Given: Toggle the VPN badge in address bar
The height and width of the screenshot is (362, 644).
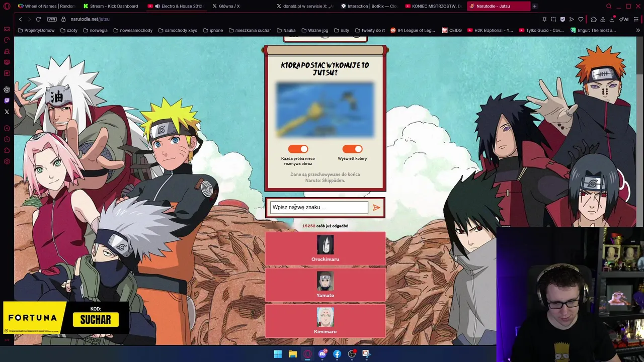Looking at the screenshot, I should tap(52, 19).
